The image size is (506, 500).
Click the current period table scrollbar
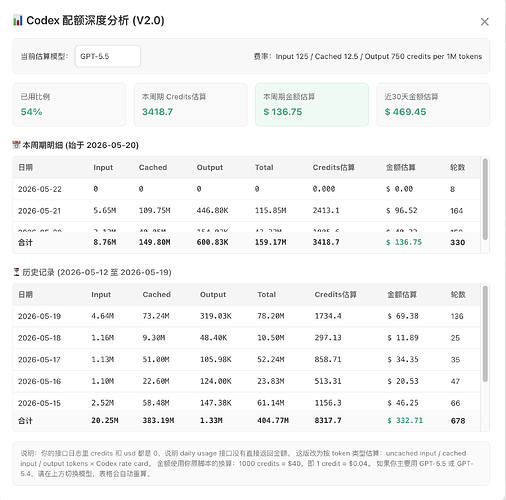point(485,199)
